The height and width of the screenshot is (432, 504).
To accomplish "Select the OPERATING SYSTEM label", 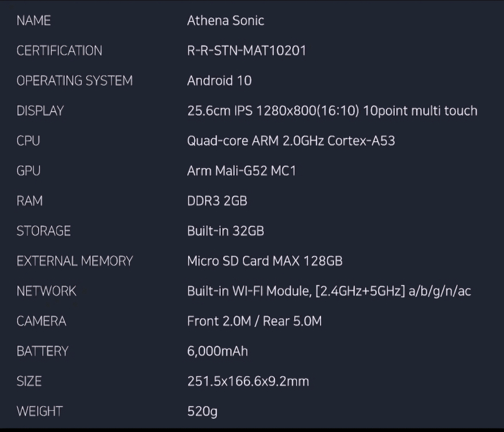I will coord(74,81).
